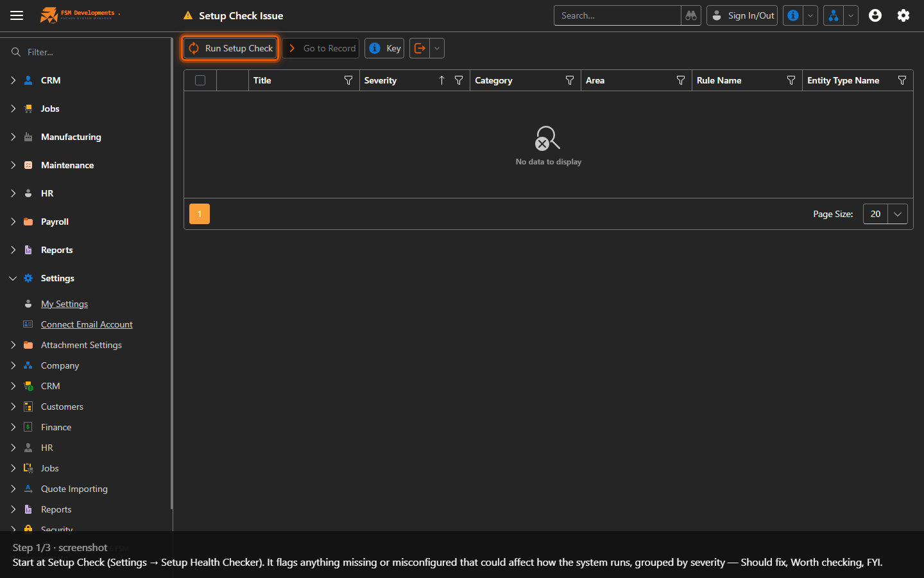Click the Finance settings icon
Viewport: 924px width, 578px height.
[28, 427]
